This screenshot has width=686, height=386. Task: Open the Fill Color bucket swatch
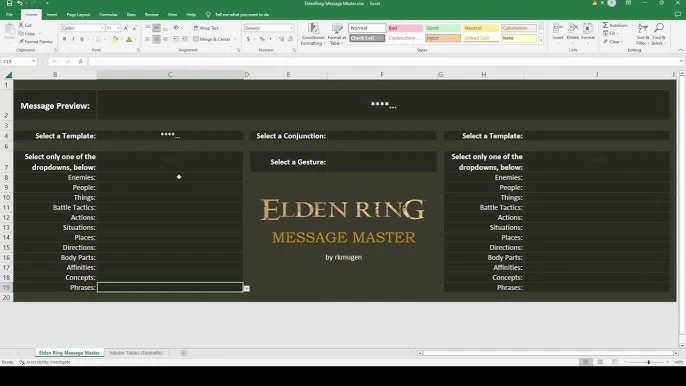click(x=115, y=39)
